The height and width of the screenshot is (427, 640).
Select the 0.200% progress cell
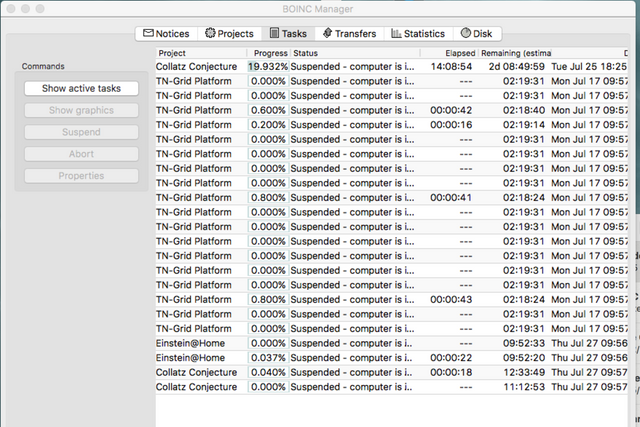268,125
